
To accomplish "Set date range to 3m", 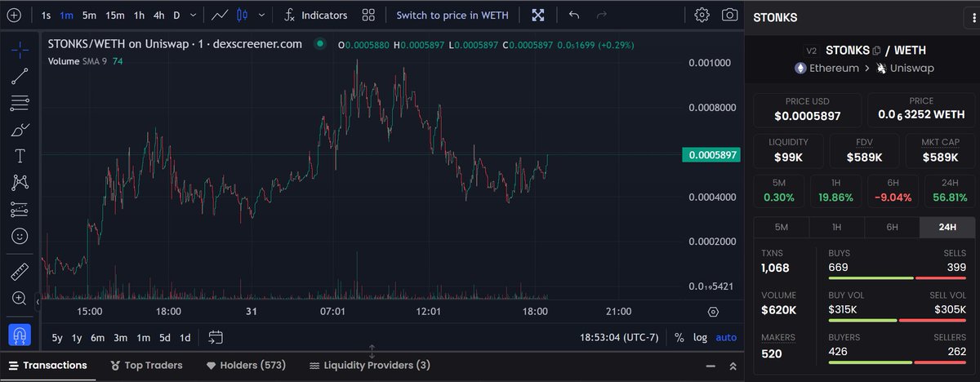I will coord(120,337).
